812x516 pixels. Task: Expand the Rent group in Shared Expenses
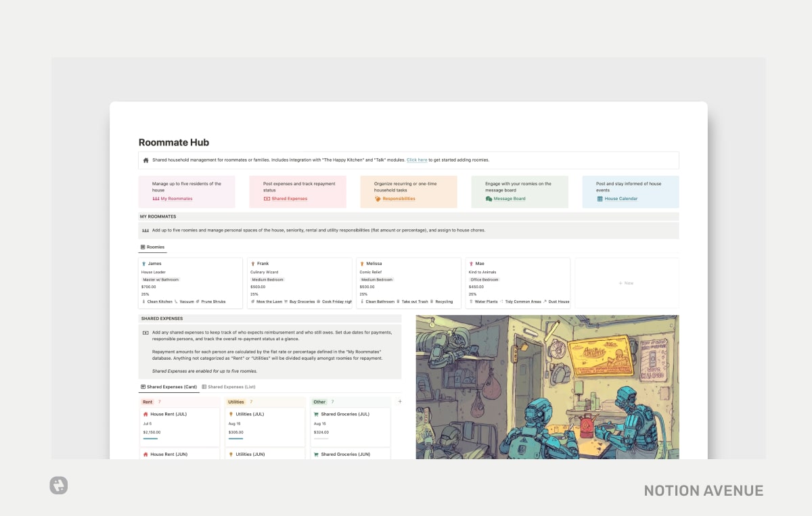pos(148,402)
